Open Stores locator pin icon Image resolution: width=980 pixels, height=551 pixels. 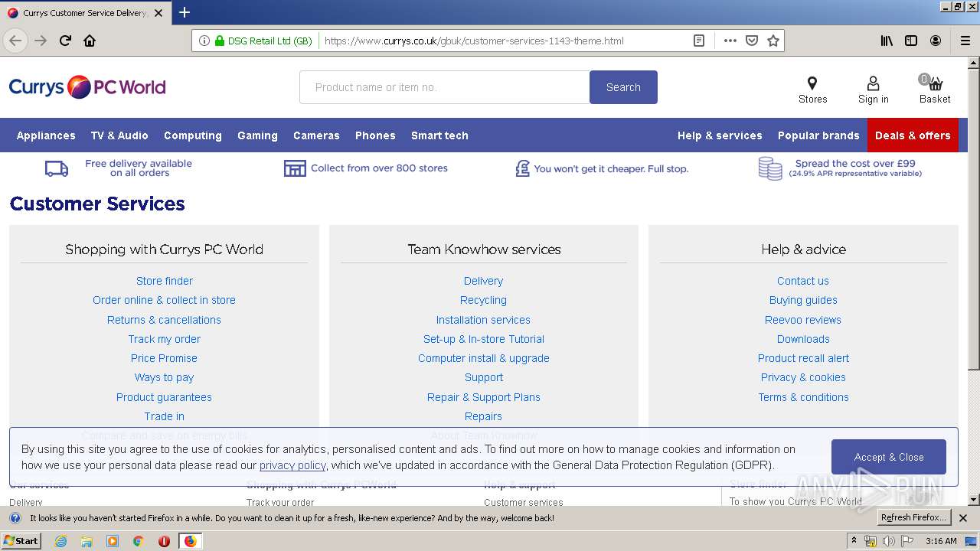click(812, 83)
